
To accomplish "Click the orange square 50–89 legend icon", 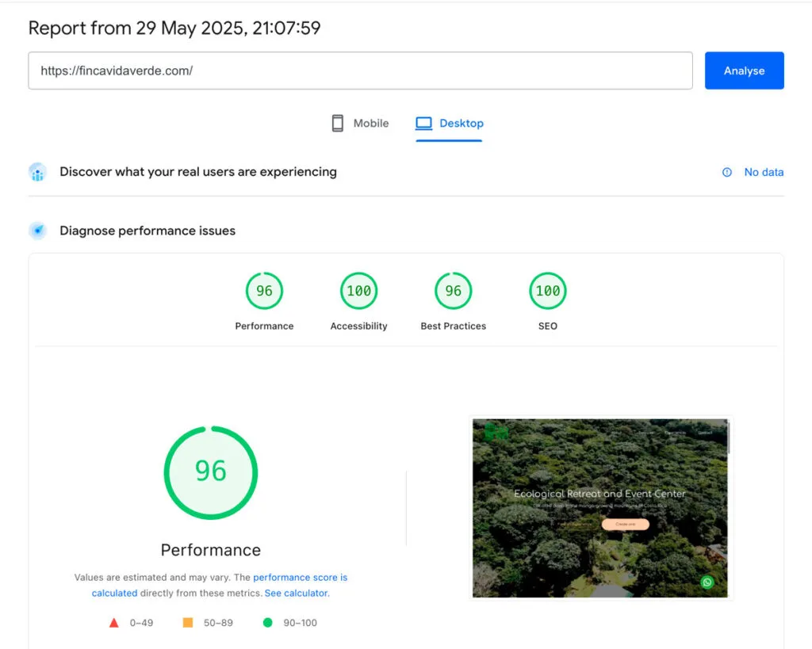I will coord(188,622).
